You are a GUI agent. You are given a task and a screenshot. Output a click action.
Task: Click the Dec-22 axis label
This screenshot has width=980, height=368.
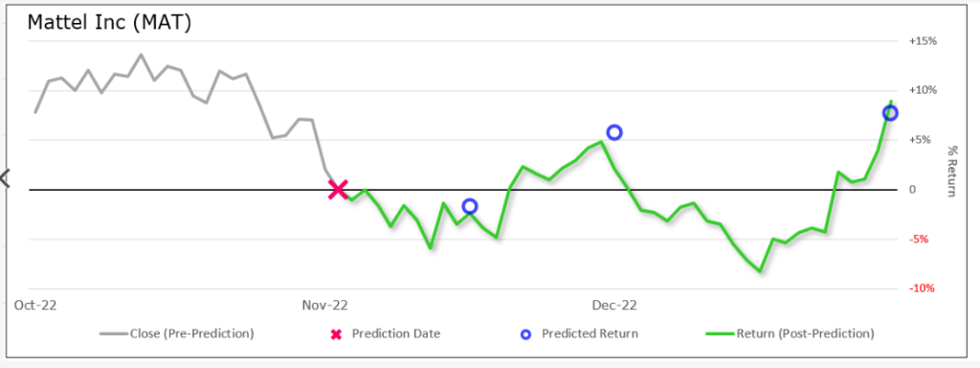(614, 305)
